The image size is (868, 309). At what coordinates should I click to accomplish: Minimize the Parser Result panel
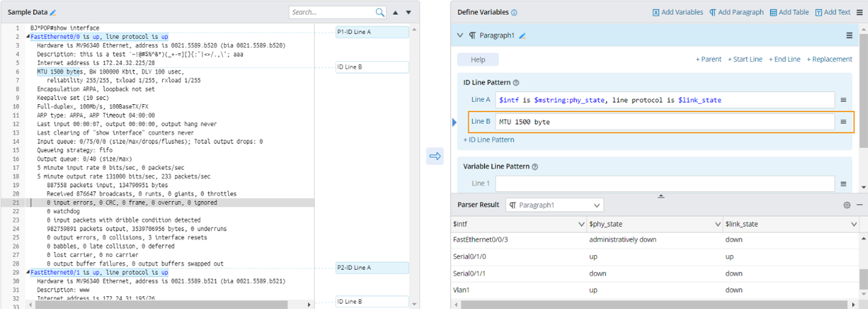(x=859, y=205)
